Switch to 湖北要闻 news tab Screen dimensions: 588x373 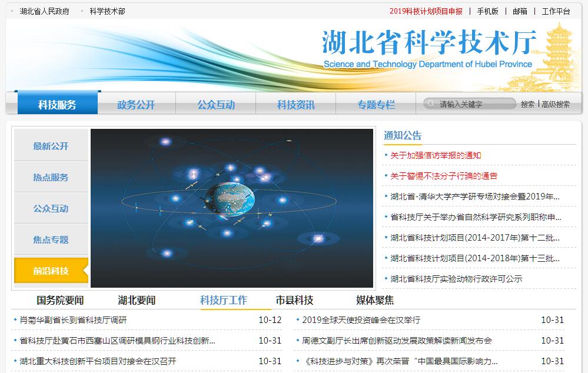(x=137, y=300)
